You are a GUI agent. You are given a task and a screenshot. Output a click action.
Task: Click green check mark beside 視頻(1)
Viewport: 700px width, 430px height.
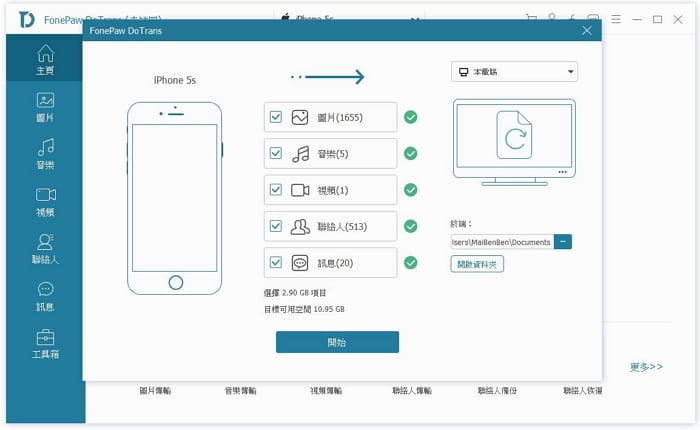click(x=410, y=190)
